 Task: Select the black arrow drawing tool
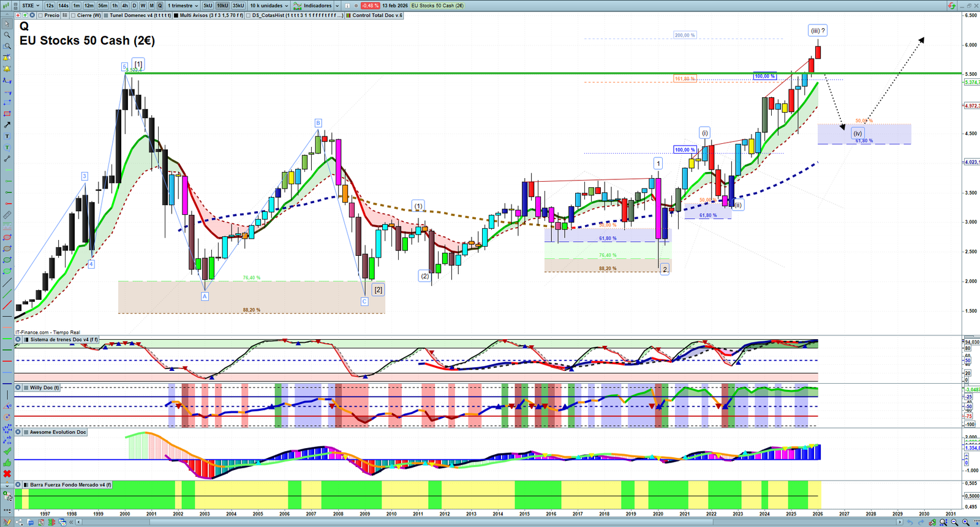tap(7, 125)
